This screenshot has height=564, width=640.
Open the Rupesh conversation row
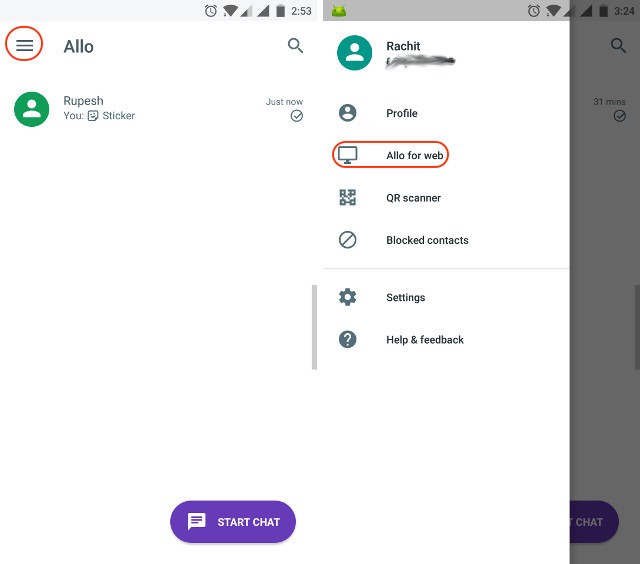tap(158, 109)
